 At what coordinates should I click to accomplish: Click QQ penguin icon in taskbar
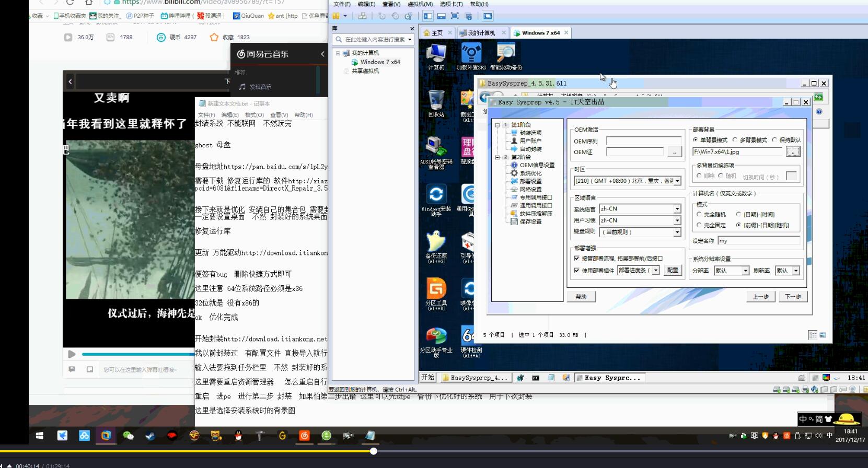(x=238, y=436)
